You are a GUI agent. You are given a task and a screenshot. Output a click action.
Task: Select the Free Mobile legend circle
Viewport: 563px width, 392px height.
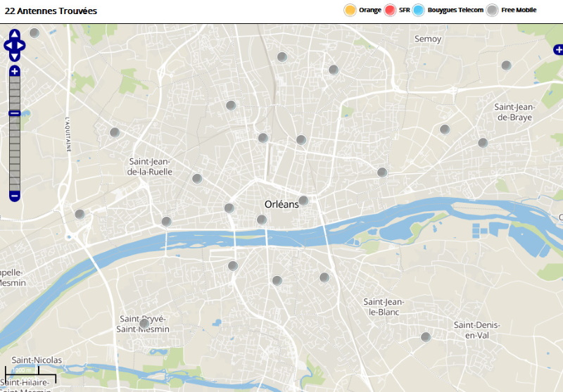(x=492, y=10)
